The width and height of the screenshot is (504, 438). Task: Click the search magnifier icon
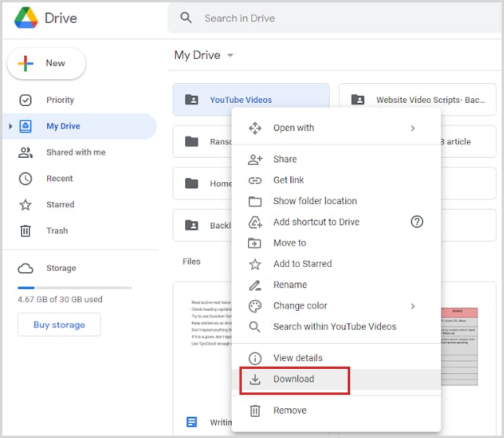pos(186,17)
